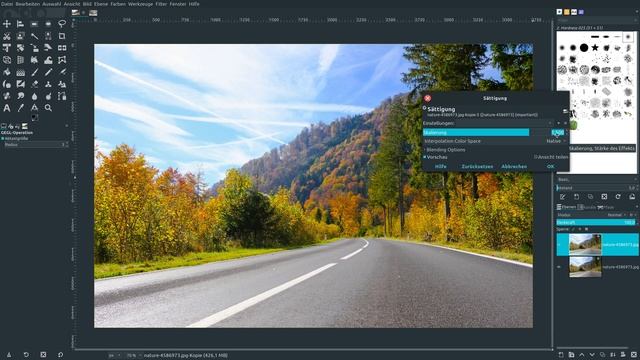The image size is (640, 360).
Task: Hide the bottom nature-4586973.jpg layer
Action: pyautogui.click(x=559, y=267)
